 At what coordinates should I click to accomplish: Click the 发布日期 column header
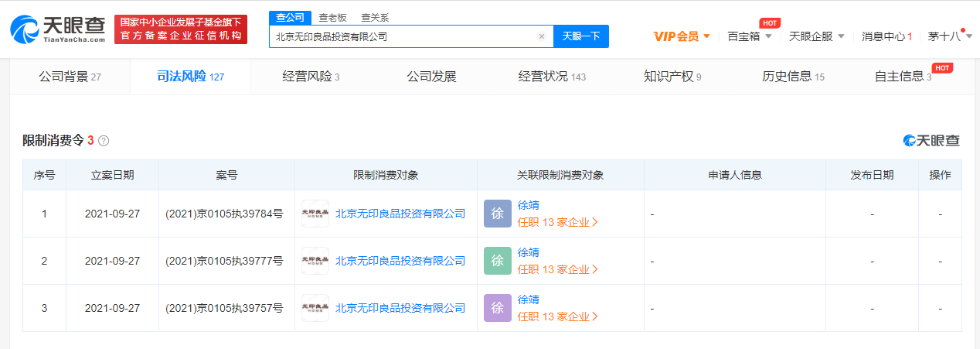coord(872,176)
